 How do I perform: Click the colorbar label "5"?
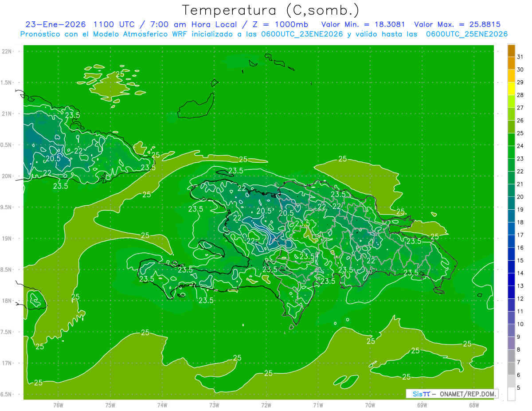pyautogui.click(x=519, y=388)
